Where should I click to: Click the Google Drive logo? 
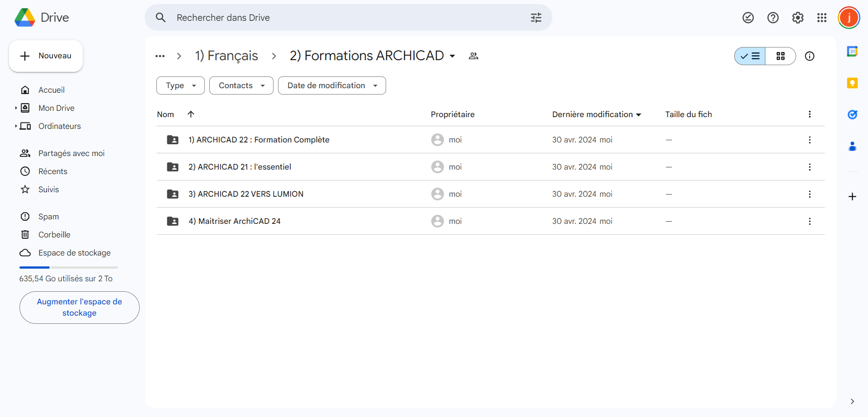coord(25,18)
